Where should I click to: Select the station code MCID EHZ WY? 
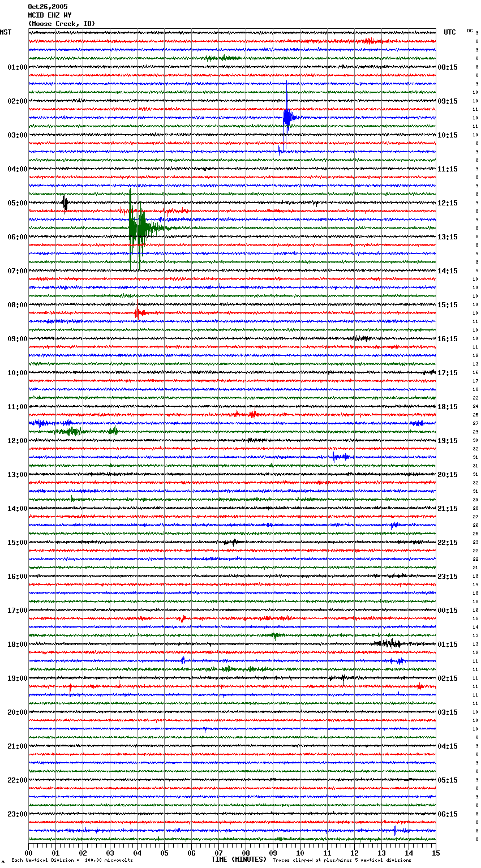pyautogui.click(x=50, y=15)
